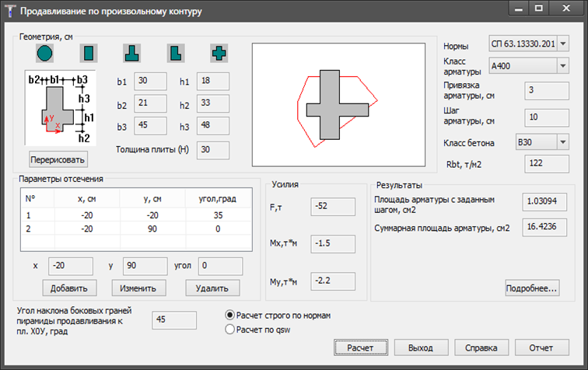Select row 1 in cut parameters table

point(136,215)
